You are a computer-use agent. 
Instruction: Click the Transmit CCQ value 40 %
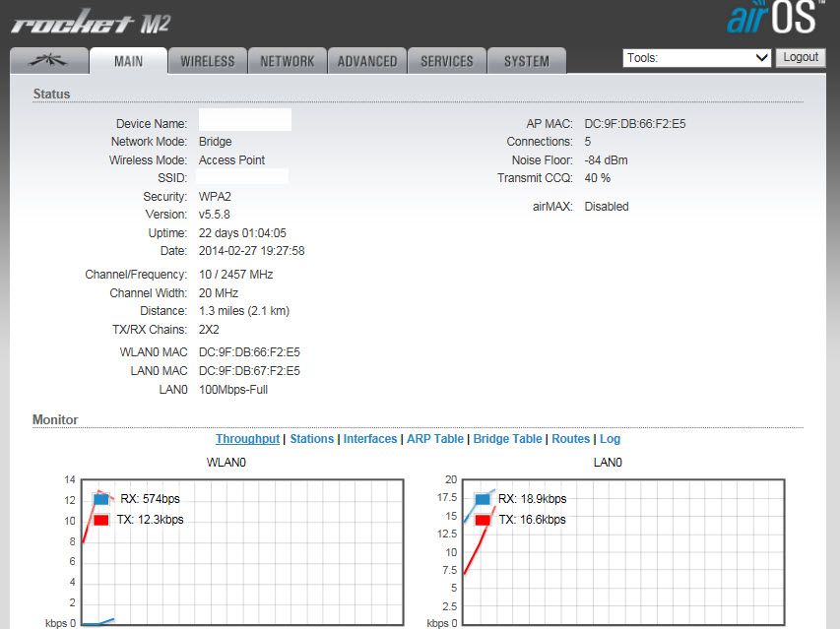tap(598, 178)
